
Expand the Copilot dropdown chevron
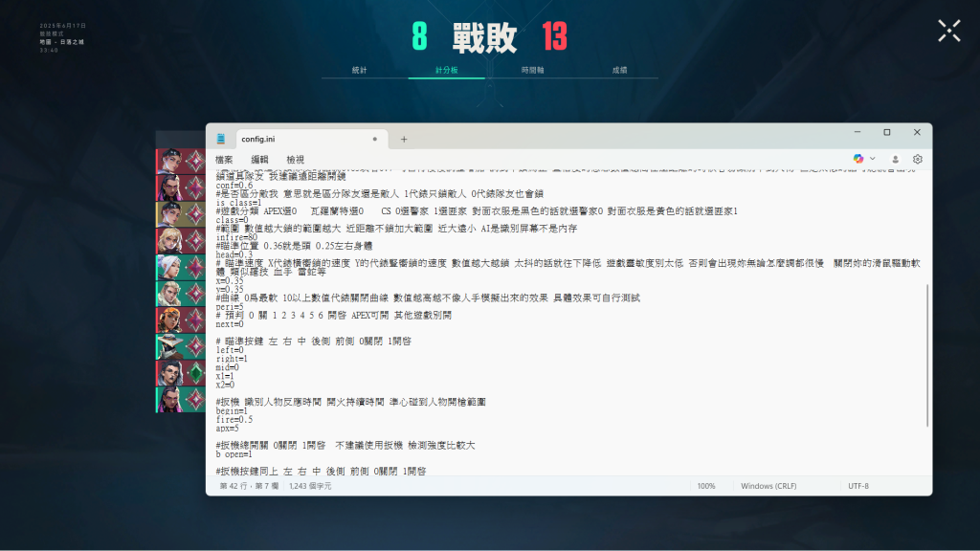tap(873, 159)
